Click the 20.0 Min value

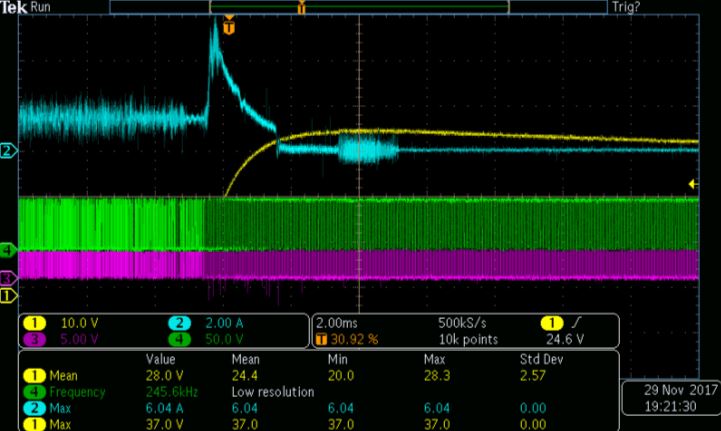[341, 376]
